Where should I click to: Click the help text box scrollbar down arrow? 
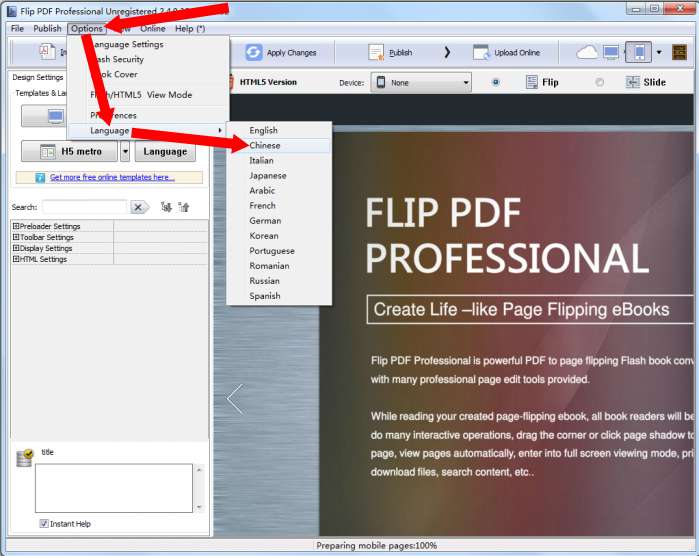pos(199,507)
